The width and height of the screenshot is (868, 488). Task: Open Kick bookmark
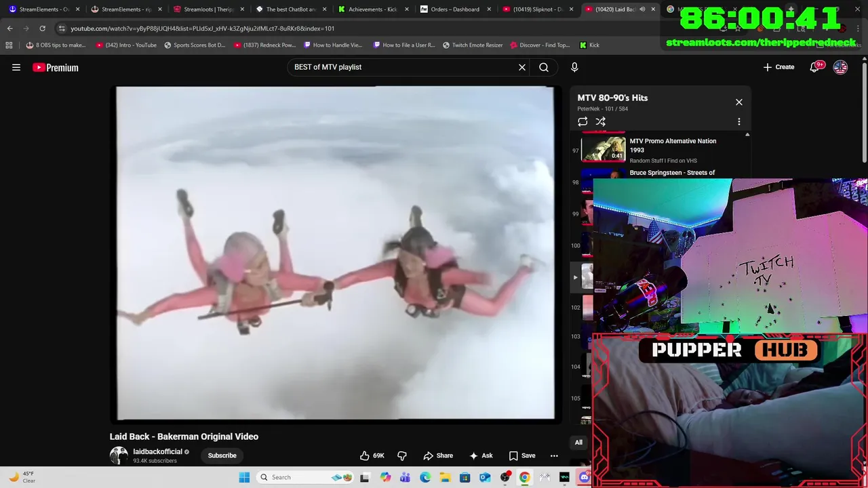(589, 45)
